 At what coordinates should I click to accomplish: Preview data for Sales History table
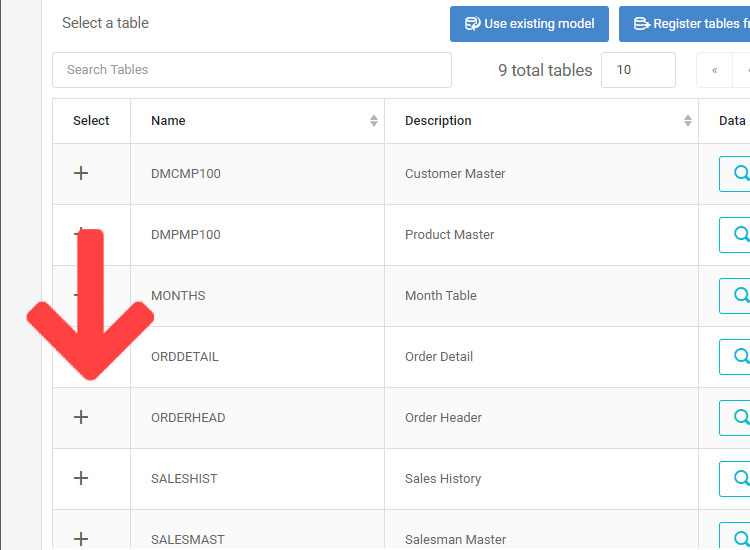[735, 479]
